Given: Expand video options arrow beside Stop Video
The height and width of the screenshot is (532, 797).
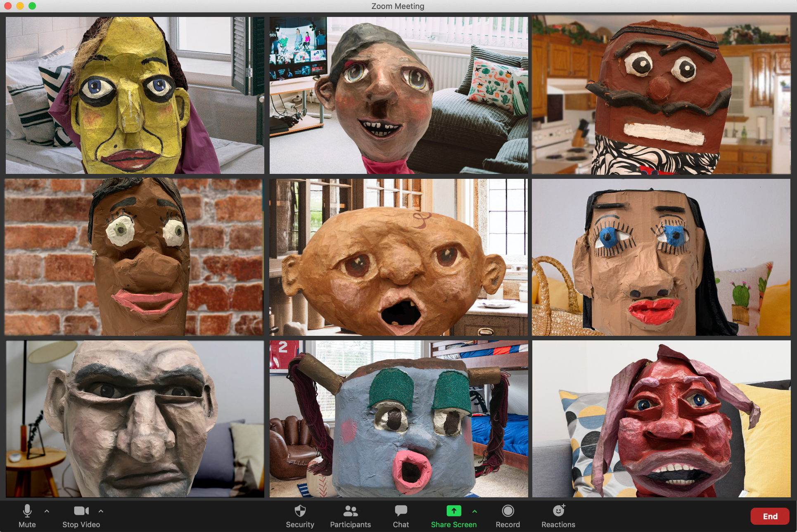Looking at the screenshot, I should point(101,511).
